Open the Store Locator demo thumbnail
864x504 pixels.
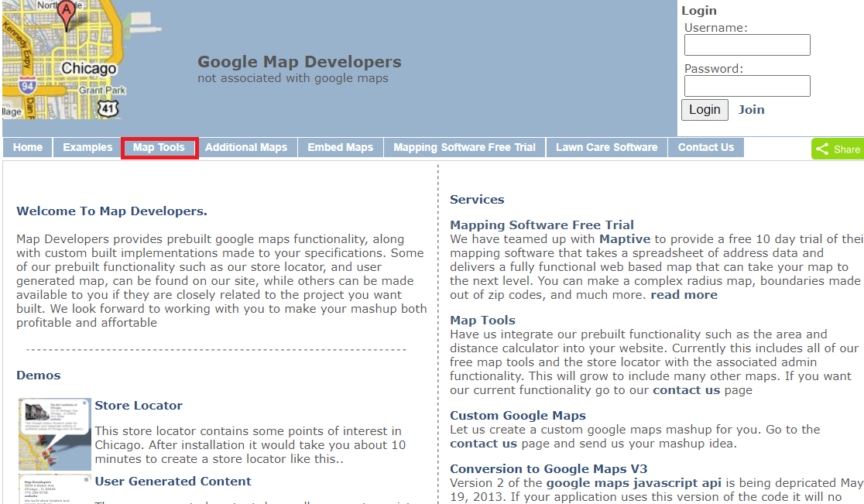53,434
